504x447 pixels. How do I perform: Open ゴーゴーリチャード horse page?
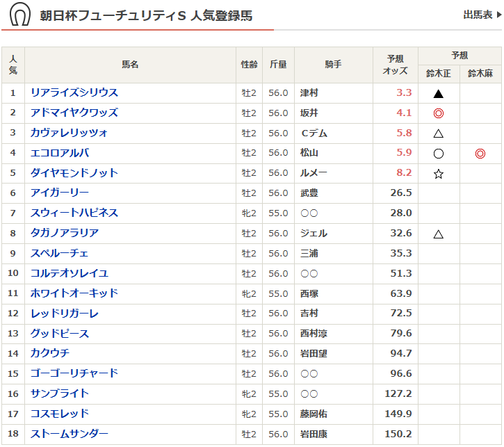(x=74, y=373)
